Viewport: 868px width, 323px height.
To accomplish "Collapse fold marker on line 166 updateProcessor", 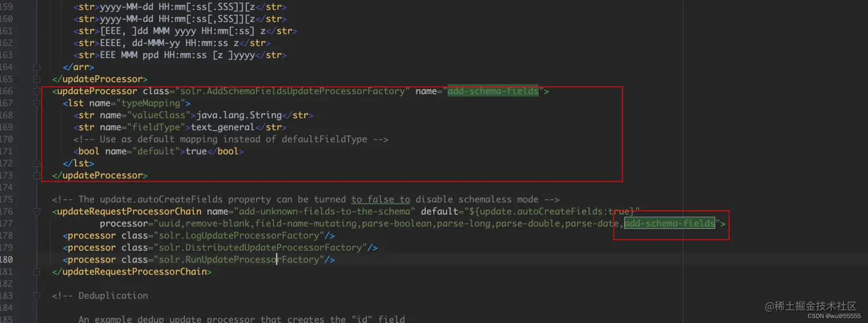I will click(37, 91).
